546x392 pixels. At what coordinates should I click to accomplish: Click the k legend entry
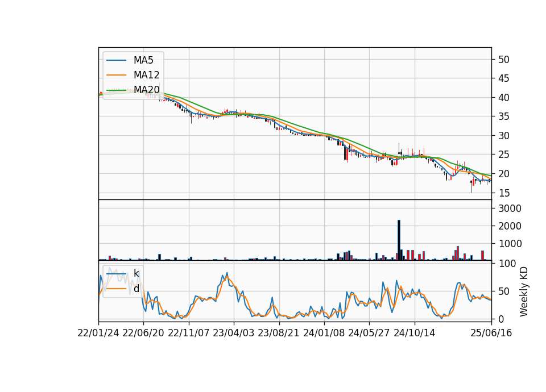pyautogui.click(x=123, y=273)
